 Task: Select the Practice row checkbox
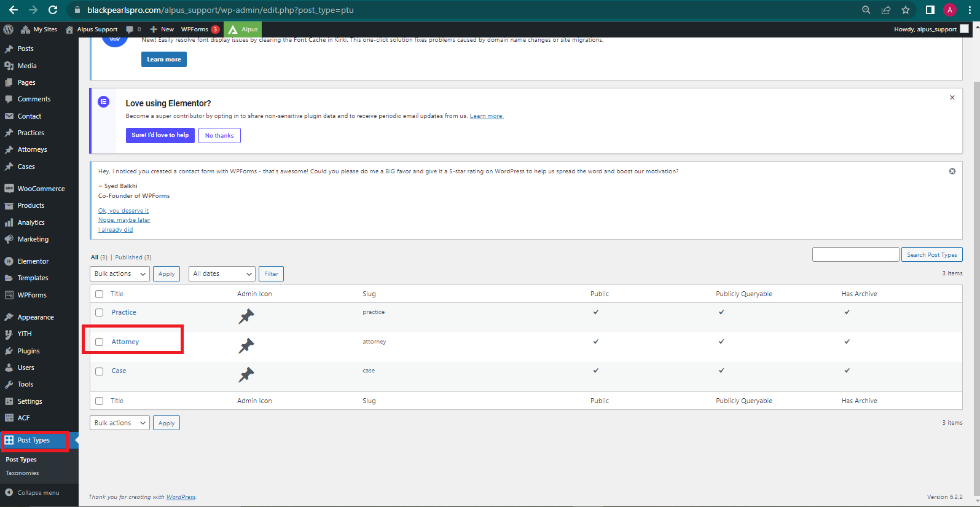(99, 312)
